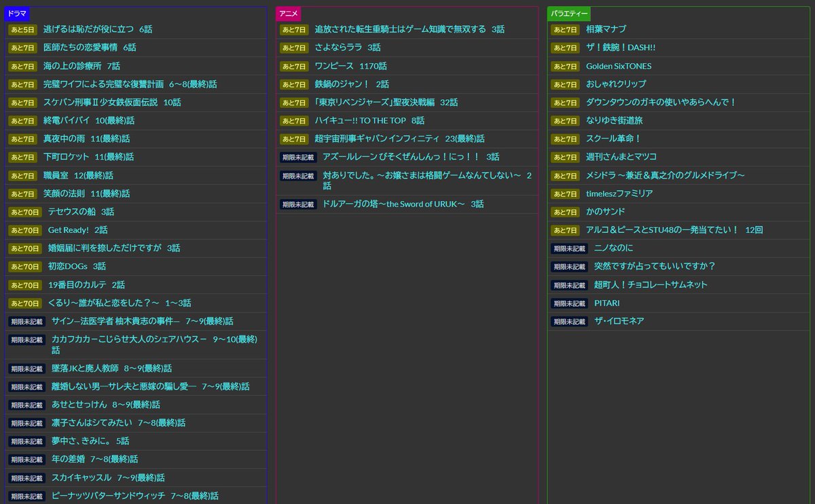Open ダウンタウンのガキの使いやあらへんで! link
Image resolution: width=815 pixels, height=504 pixels.
tap(662, 103)
